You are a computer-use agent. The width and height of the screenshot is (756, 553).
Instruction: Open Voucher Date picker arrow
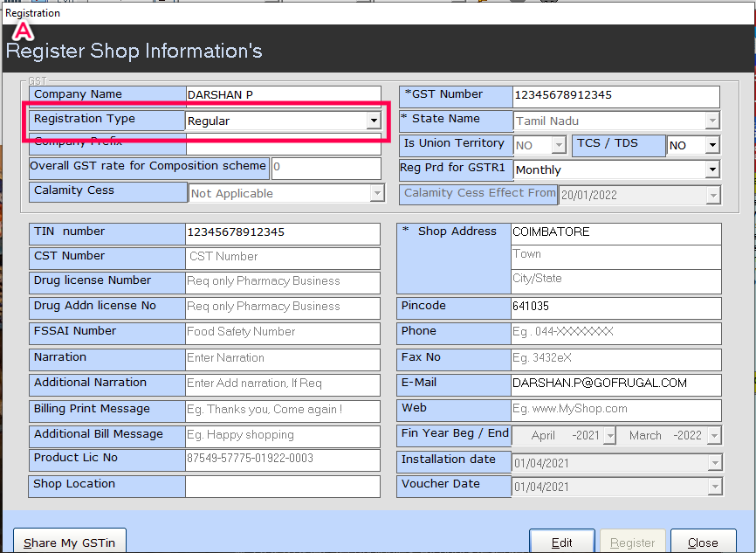(714, 487)
